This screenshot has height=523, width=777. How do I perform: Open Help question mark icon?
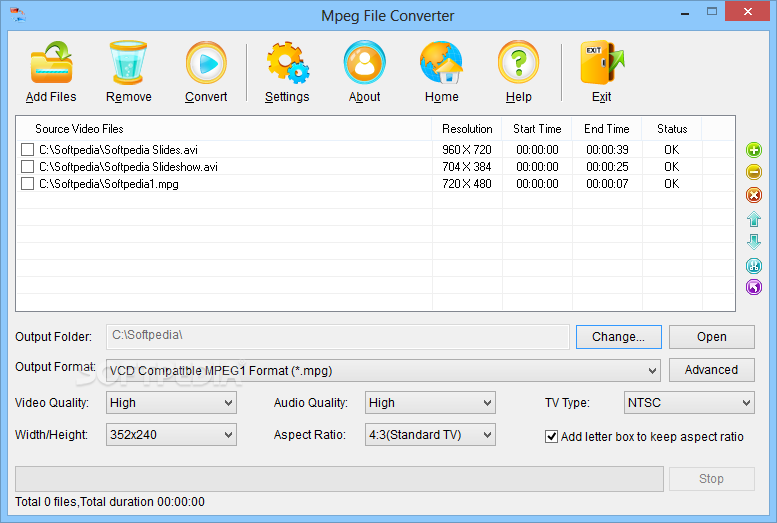(x=518, y=62)
